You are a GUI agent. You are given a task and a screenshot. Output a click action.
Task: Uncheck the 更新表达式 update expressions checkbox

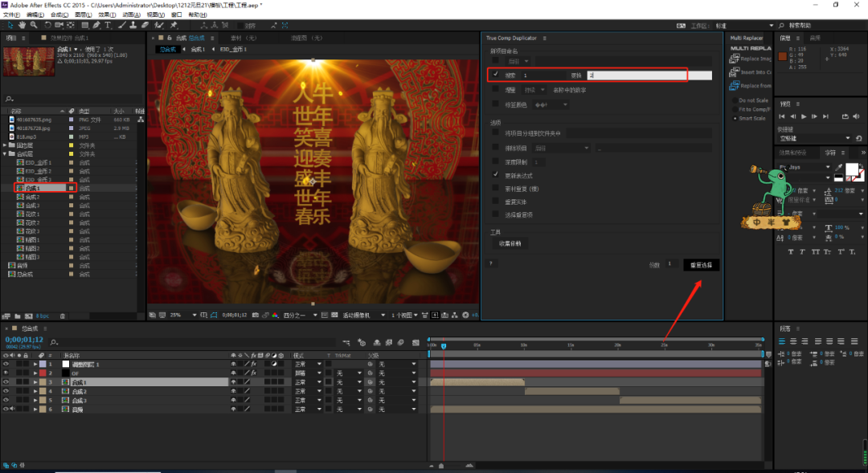[x=495, y=175]
